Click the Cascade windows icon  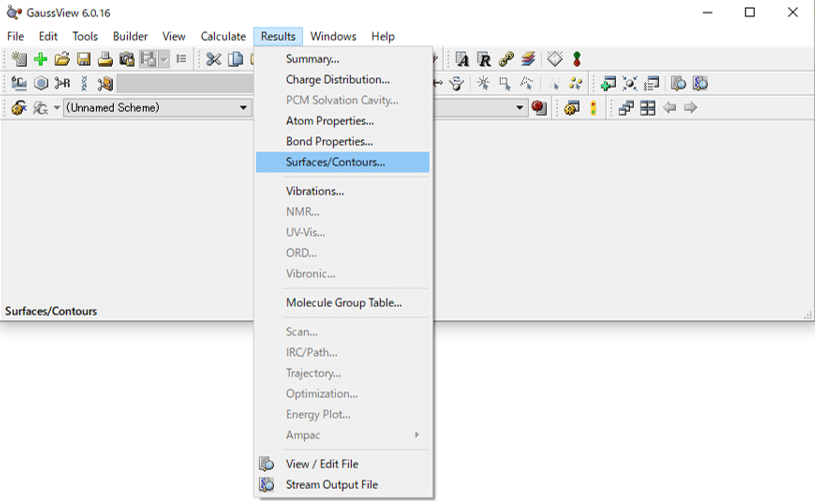point(626,108)
